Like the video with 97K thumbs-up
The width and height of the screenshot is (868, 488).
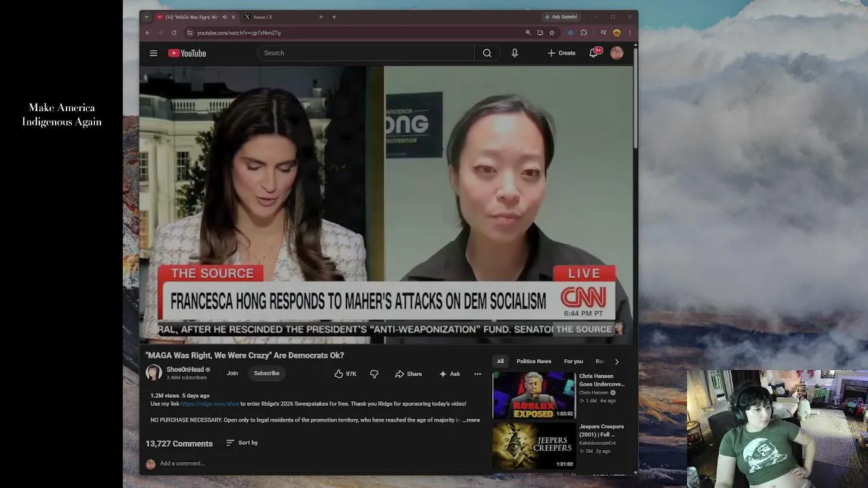pos(345,373)
